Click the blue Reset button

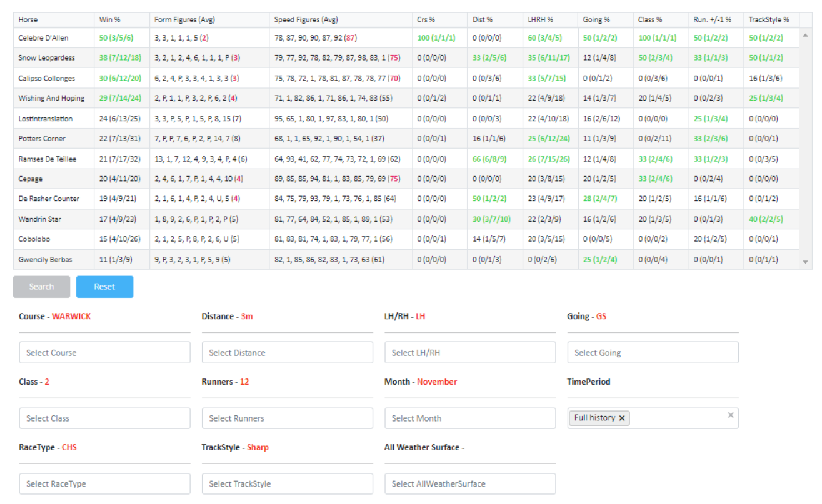click(x=104, y=287)
